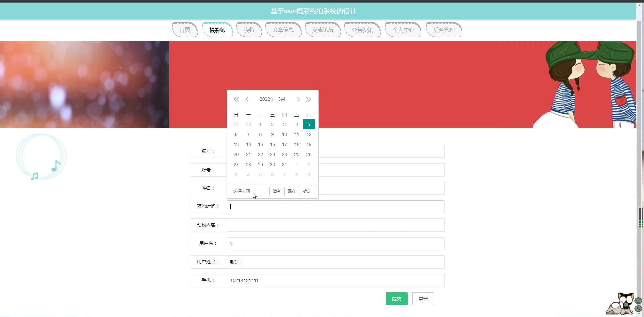Click the blurred bokeh banner image
The height and width of the screenshot is (317, 644).
pyautogui.click(x=85, y=84)
